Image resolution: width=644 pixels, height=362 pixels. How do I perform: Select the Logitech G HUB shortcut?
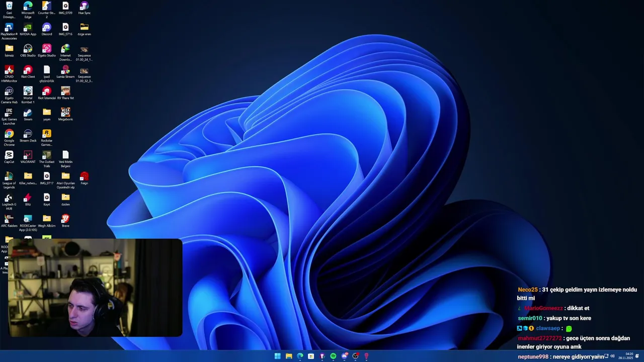pyautogui.click(x=9, y=202)
